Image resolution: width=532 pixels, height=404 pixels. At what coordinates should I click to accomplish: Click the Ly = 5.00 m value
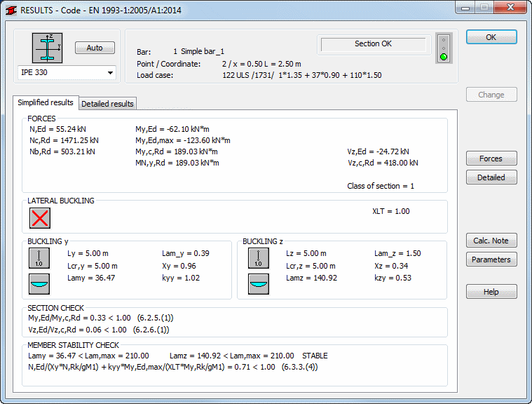[x=88, y=254]
